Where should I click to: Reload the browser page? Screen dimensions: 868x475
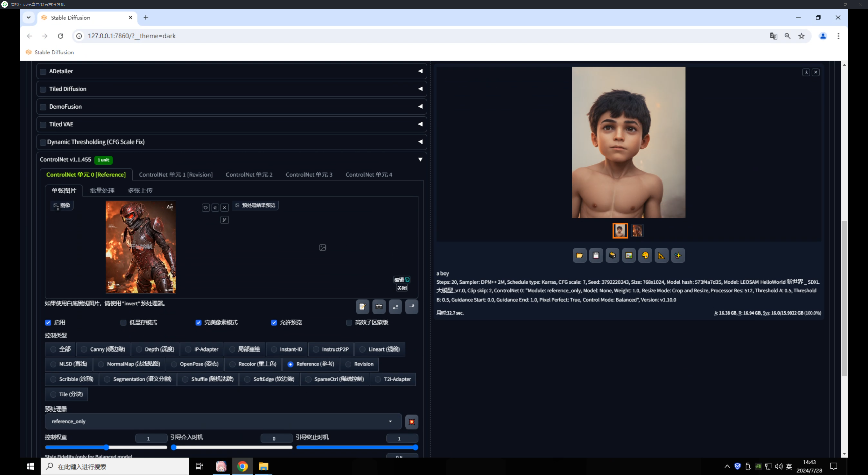tap(60, 36)
